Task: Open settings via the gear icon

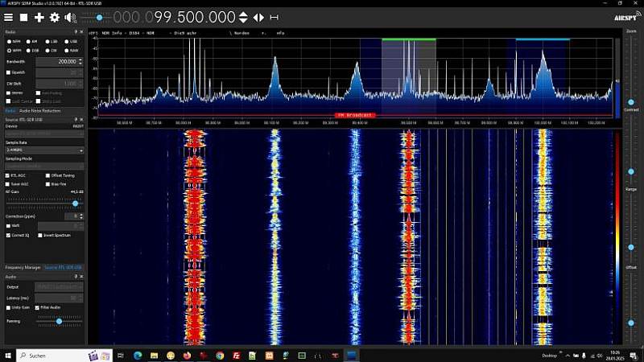Action: click(x=54, y=17)
